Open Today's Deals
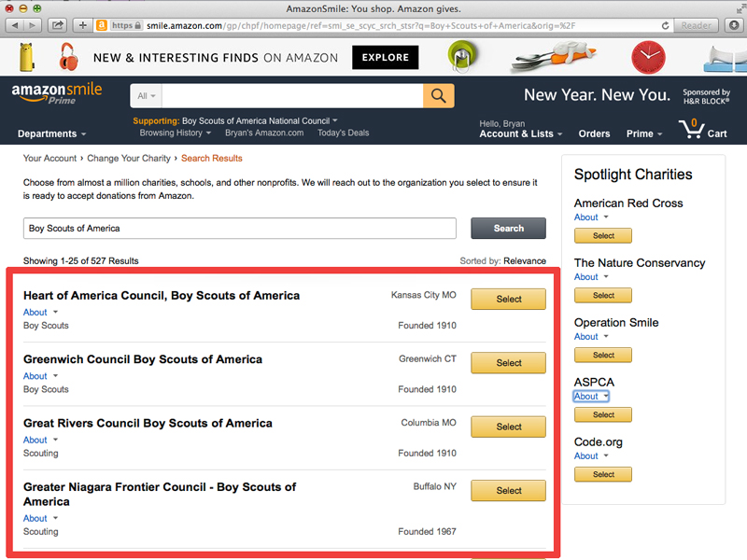This screenshot has width=747, height=560. (343, 133)
